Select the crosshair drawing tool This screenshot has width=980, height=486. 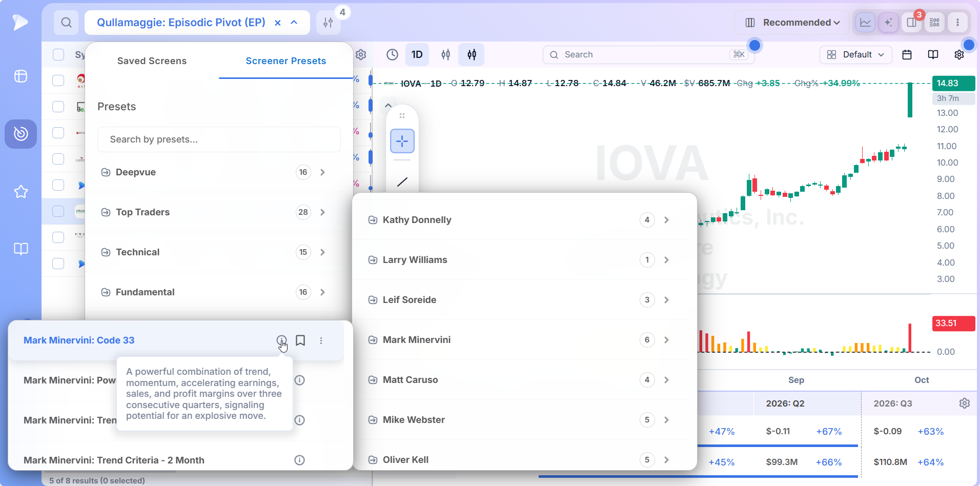click(x=402, y=141)
